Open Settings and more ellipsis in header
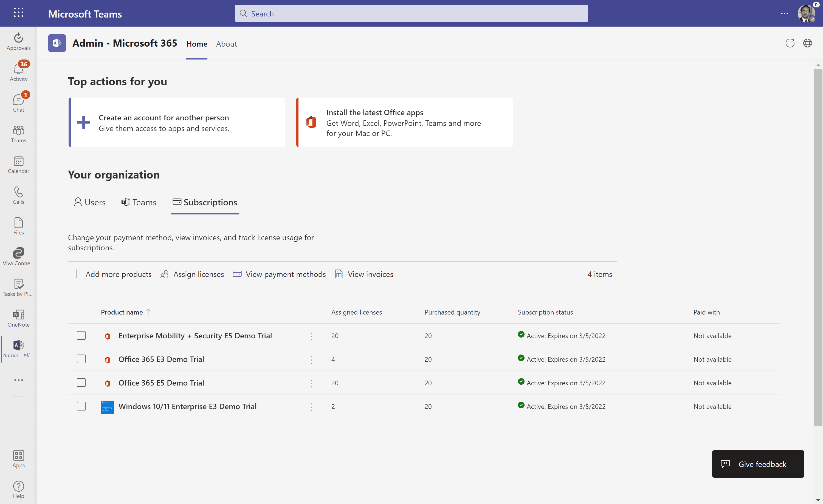 [785, 13]
